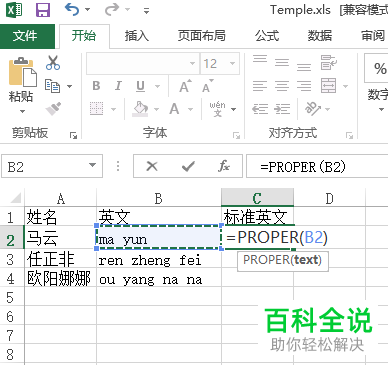Viewport: 388px width, 365px height.
Task: Click the Undo arrow icon
Action: pyautogui.click(x=72, y=9)
